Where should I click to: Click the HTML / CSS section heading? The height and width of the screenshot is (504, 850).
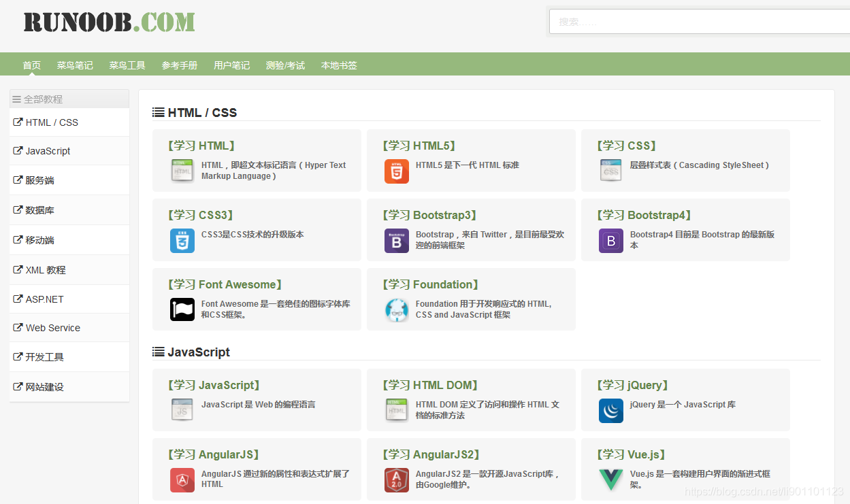[202, 113]
